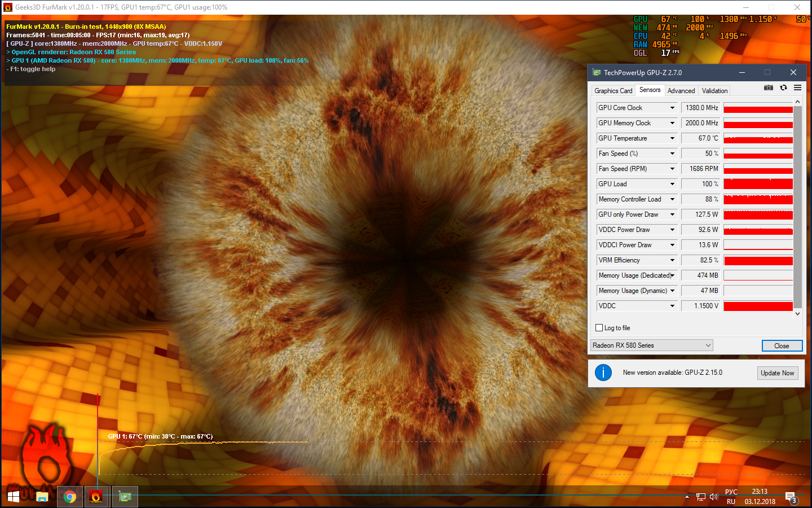This screenshot has height=508, width=812.
Task: Open the GPU-Z hamburger menu icon
Action: pos(797,88)
